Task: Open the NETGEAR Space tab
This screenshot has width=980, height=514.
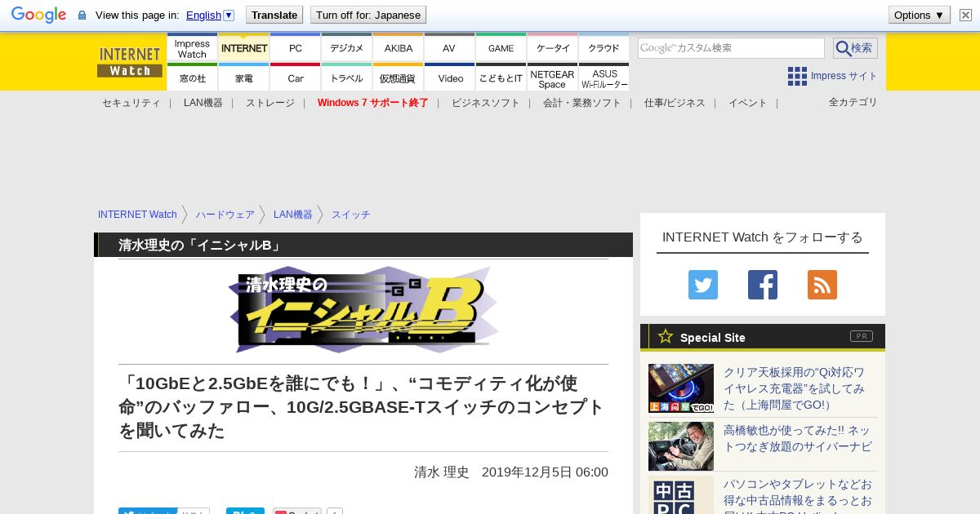Action: (552, 78)
